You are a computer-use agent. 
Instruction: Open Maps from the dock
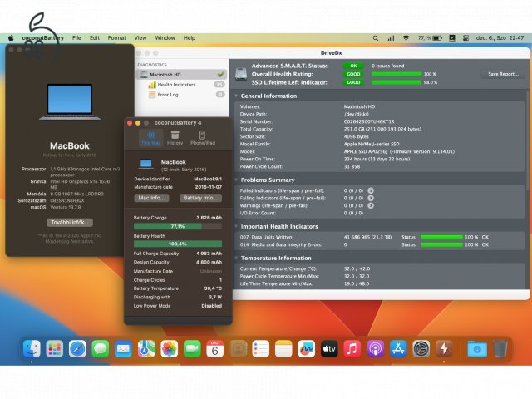tap(146, 349)
